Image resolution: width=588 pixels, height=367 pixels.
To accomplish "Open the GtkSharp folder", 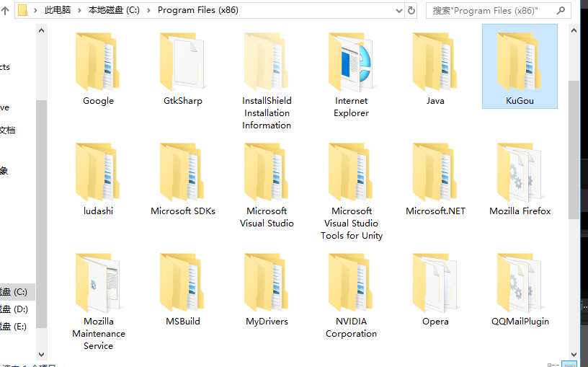I will [182, 69].
